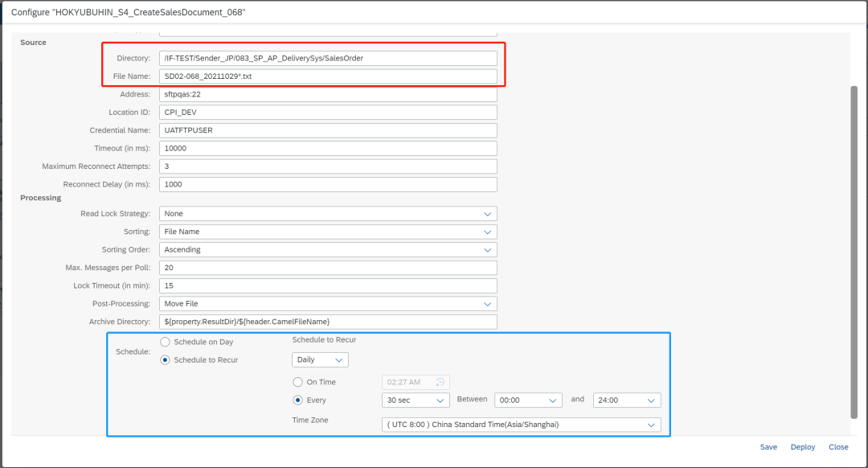Click the Close button
The image size is (868, 468).
pos(838,447)
